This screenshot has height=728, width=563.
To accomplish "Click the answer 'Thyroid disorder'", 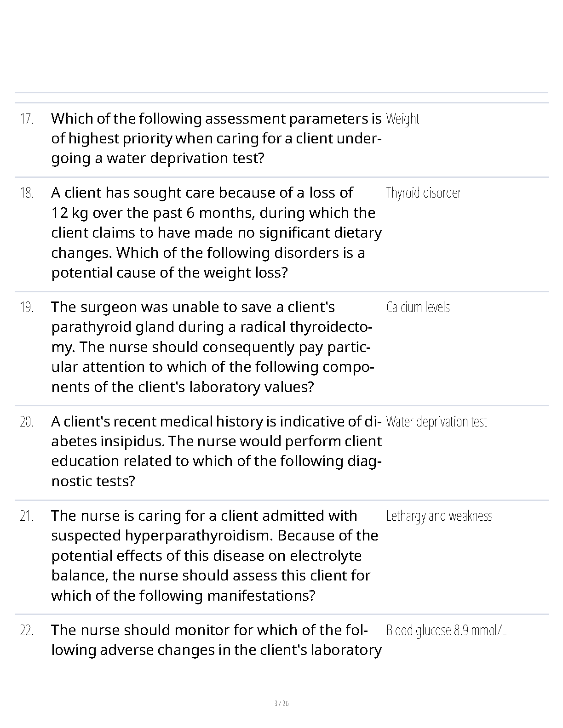I will (423, 193).
